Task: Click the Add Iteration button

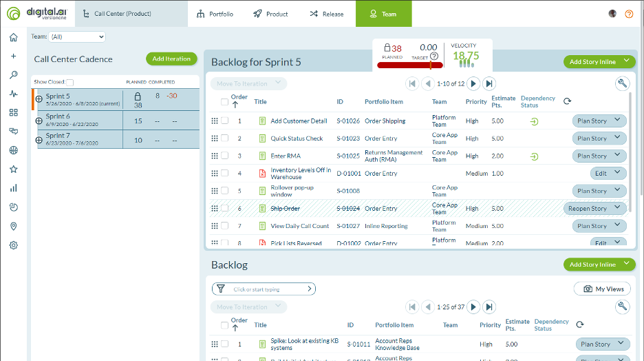Action: [x=171, y=59]
